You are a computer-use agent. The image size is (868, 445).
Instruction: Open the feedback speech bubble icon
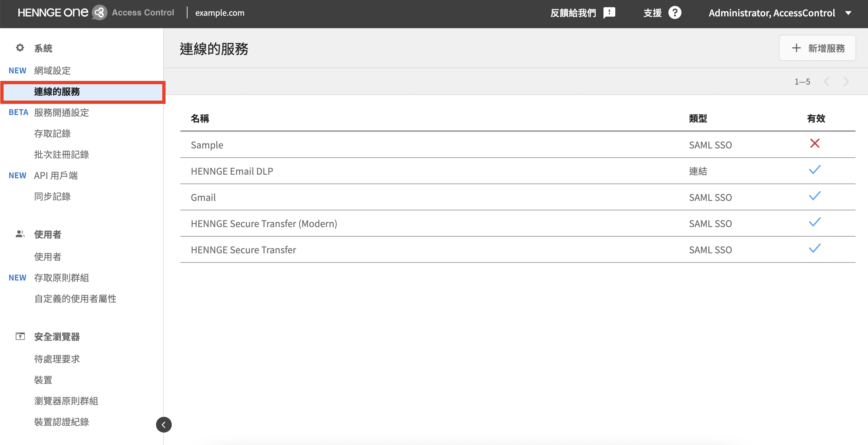[609, 13]
